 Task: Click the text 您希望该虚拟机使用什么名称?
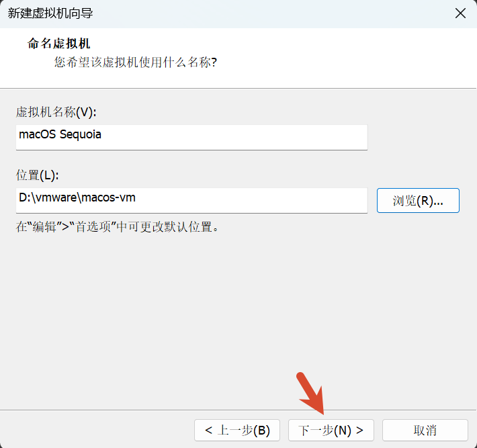pyautogui.click(x=136, y=62)
